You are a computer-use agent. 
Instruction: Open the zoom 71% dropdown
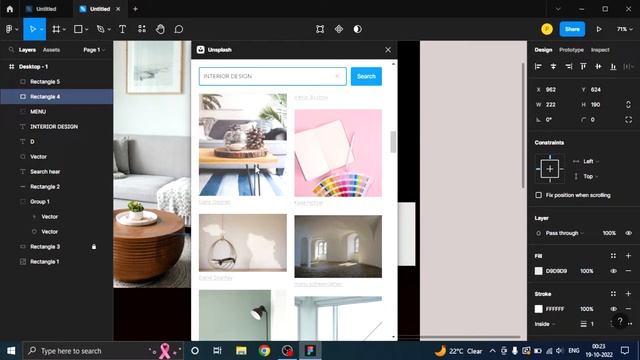point(624,29)
